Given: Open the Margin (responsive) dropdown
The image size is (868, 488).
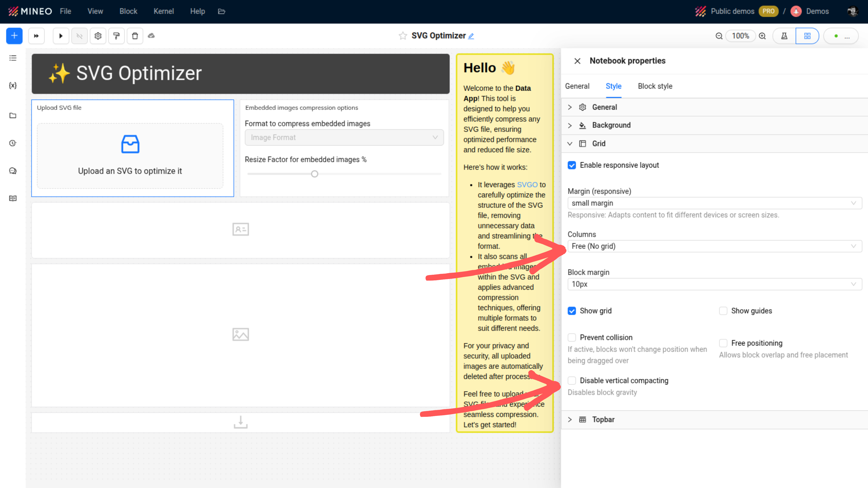Looking at the screenshot, I should 715,203.
